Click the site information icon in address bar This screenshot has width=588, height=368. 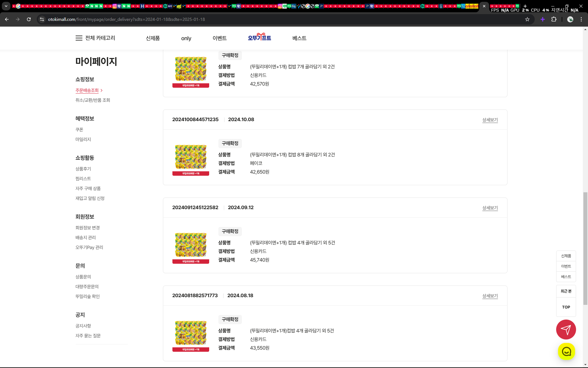[x=42, y=19]
